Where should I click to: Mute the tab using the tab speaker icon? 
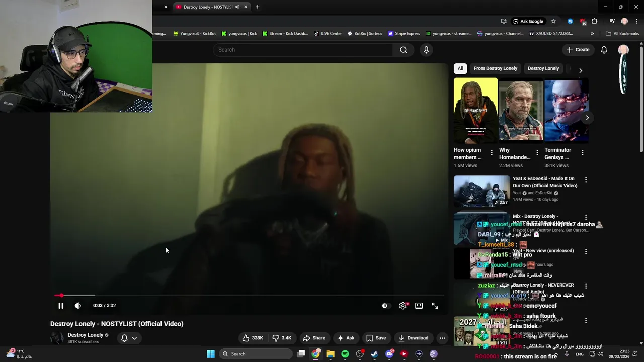237,7
